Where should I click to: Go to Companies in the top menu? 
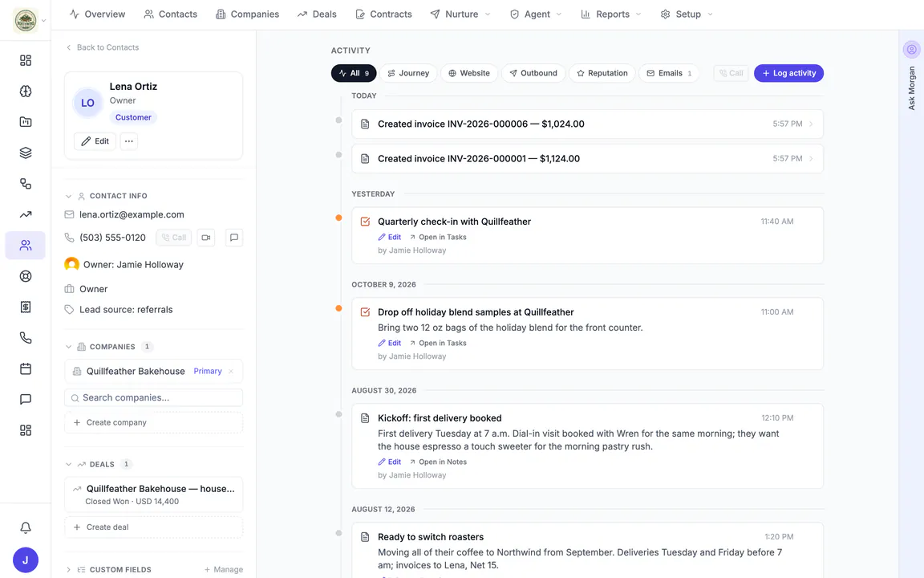coord(248,14)
